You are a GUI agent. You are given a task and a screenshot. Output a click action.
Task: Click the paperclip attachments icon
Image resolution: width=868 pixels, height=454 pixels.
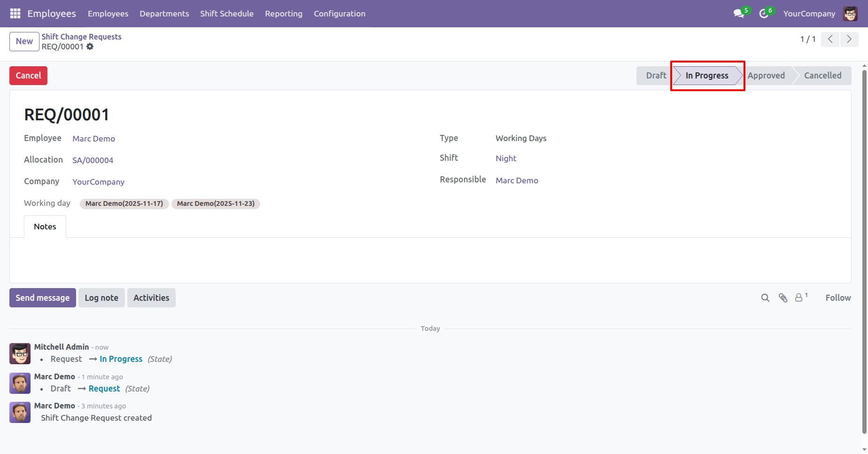click(x=783, y=298)
